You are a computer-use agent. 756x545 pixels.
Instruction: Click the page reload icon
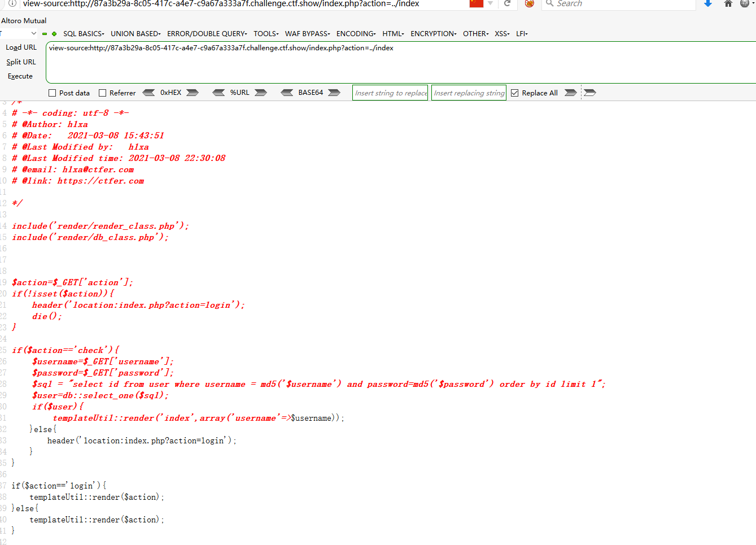pyautogui.click(x=507, y=4)
